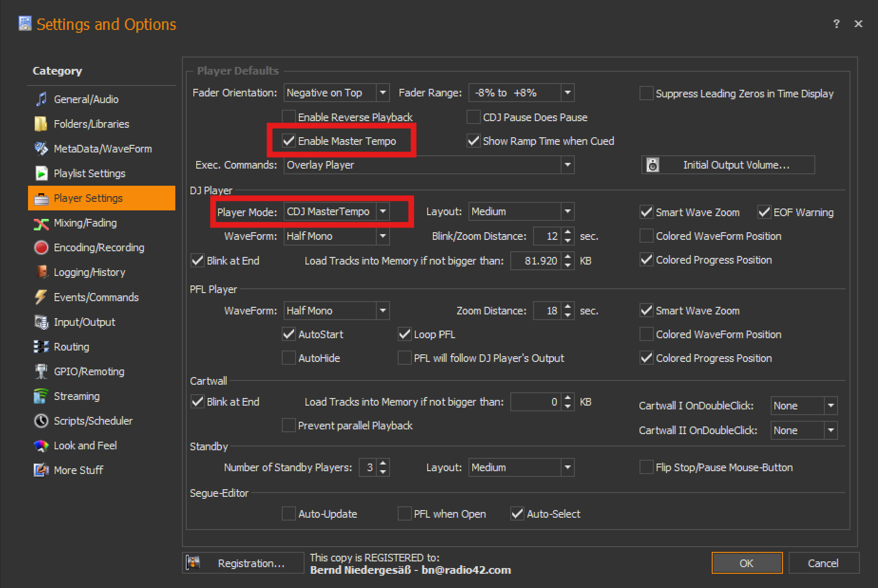Click the Encoding/Recording red record icon
This screenshot has width=878, height=588.
pos(41,247)
